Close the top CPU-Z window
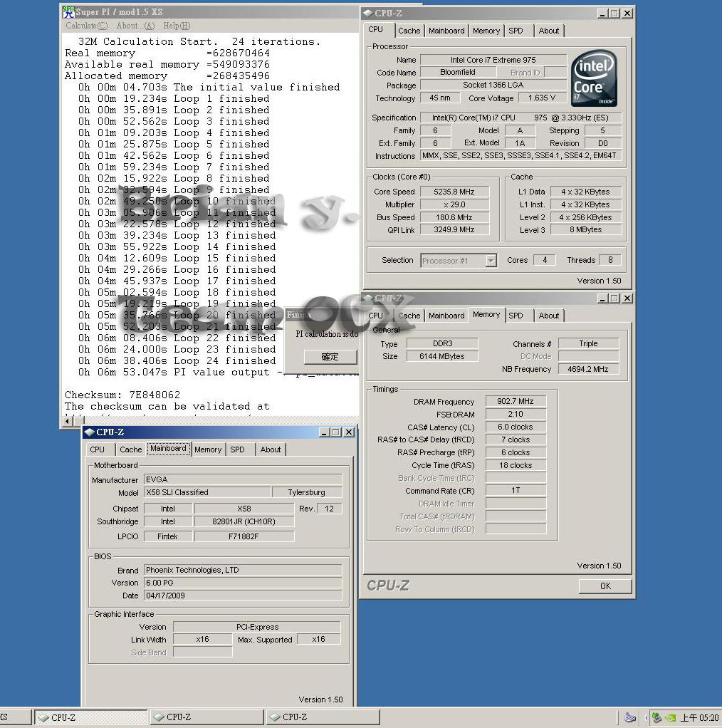Screen dimensions: 722x728 (x=627, y=14)
